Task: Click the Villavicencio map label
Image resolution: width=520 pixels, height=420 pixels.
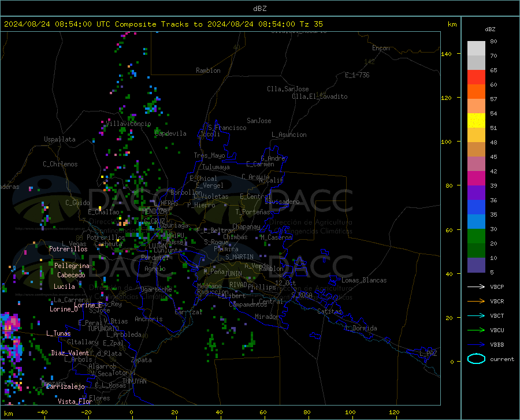Action: (128, 124)
